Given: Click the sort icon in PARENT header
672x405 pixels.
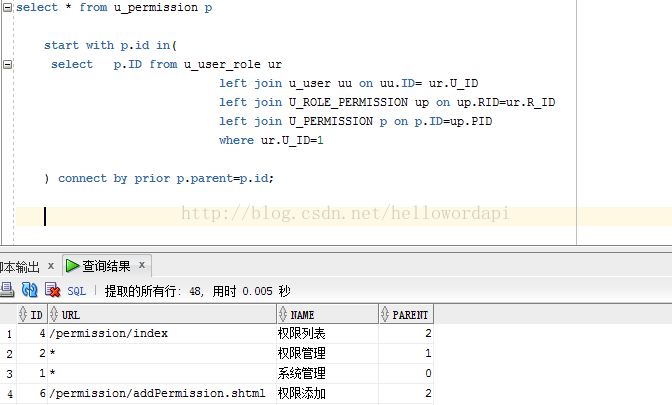Looking at the screenshot, I should (x=385, y=314).
